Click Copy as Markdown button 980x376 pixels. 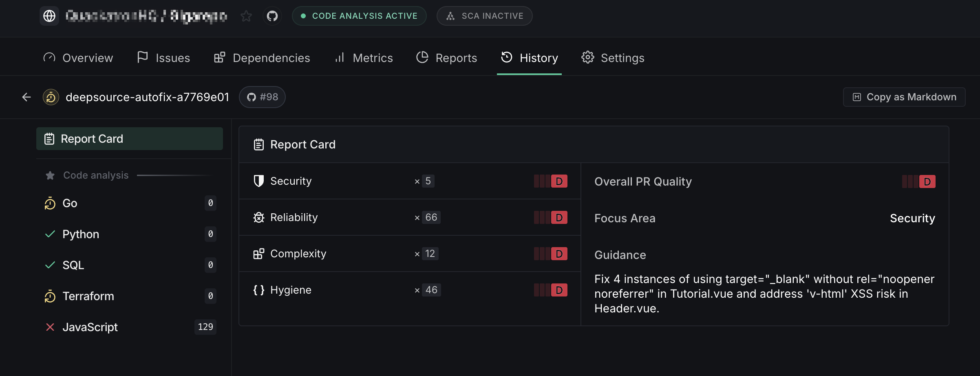pyautogui.click(x=904, y=97)
